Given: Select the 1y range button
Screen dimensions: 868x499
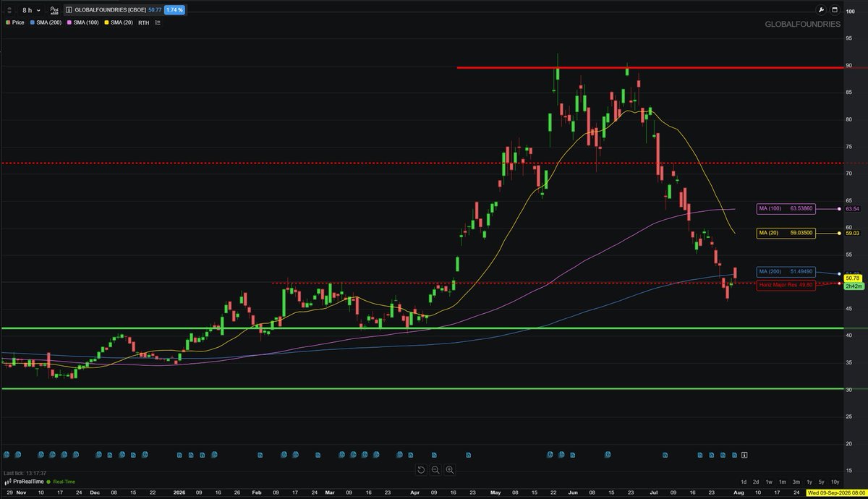Looking at the screenshot, I should pyautogui.click(x=809, y=482).
